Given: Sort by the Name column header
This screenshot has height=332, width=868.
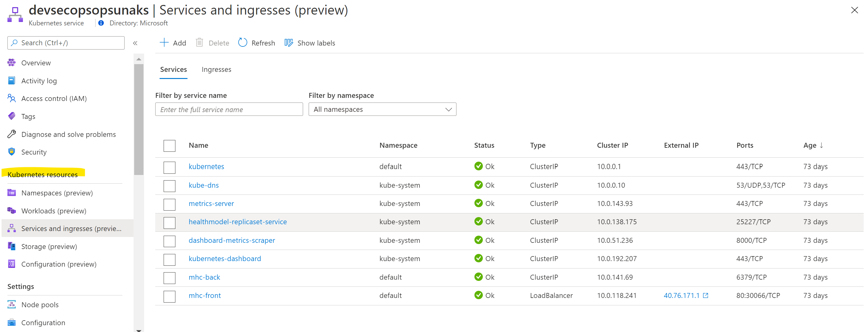Looking at the screenshot, I should pos(198,145).
